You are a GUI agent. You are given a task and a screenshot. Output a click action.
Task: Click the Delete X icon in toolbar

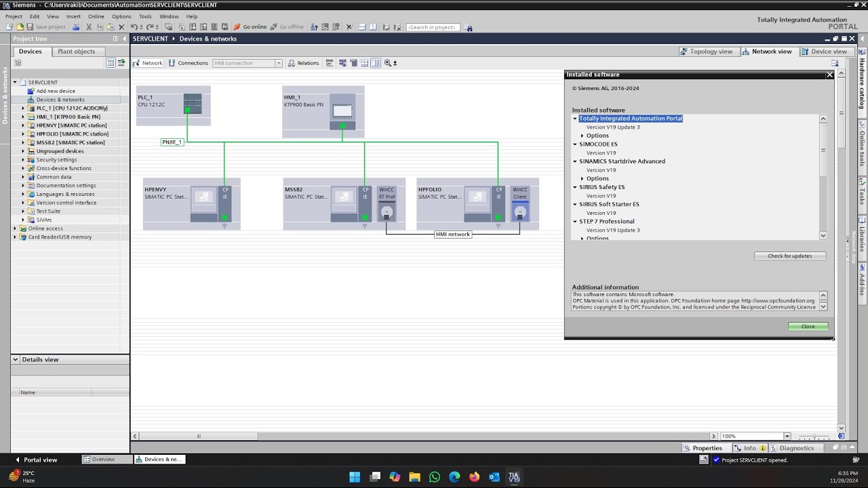tap(121, 27)
